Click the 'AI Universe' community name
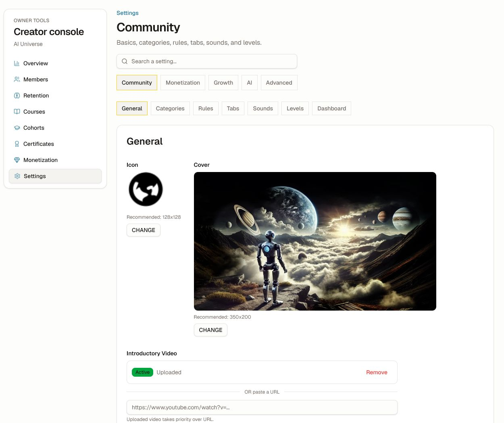The image size is (504, 423). point(28,44)
